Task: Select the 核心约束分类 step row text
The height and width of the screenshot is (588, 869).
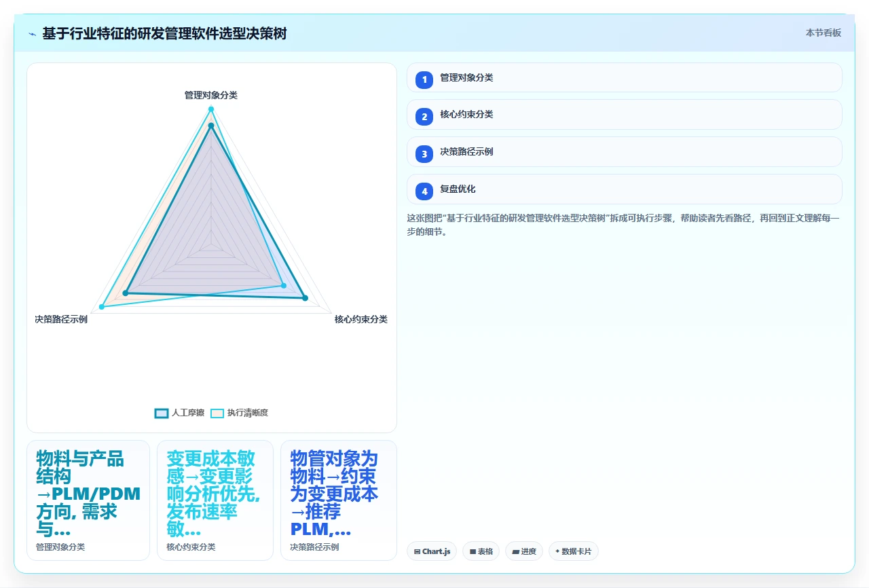Action: click(x=466, y=114)
